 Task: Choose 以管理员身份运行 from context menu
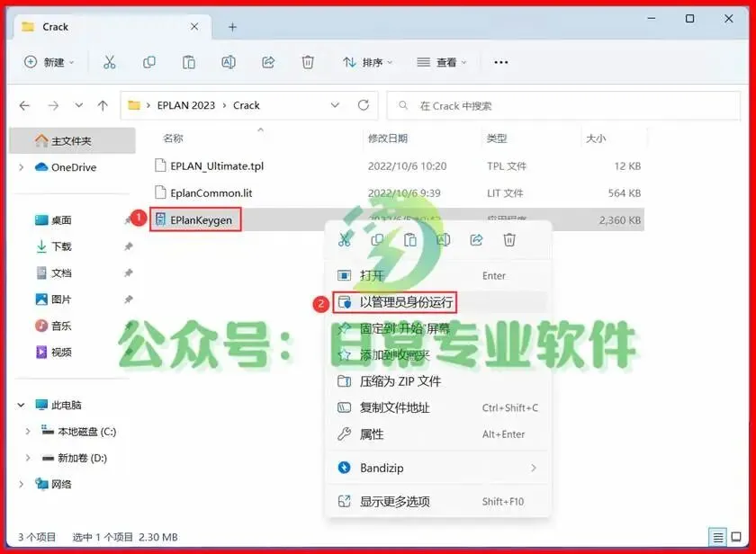[437, 302]
